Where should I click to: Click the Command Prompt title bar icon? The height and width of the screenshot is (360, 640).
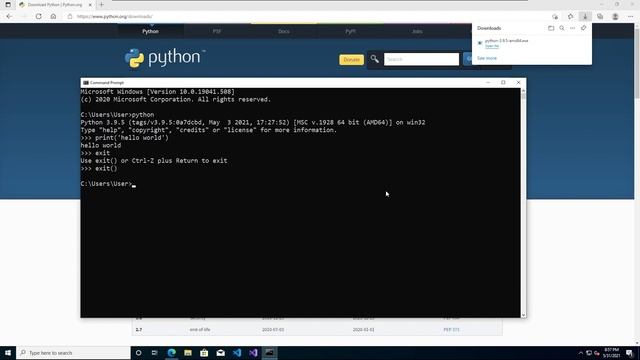[86, 82]
